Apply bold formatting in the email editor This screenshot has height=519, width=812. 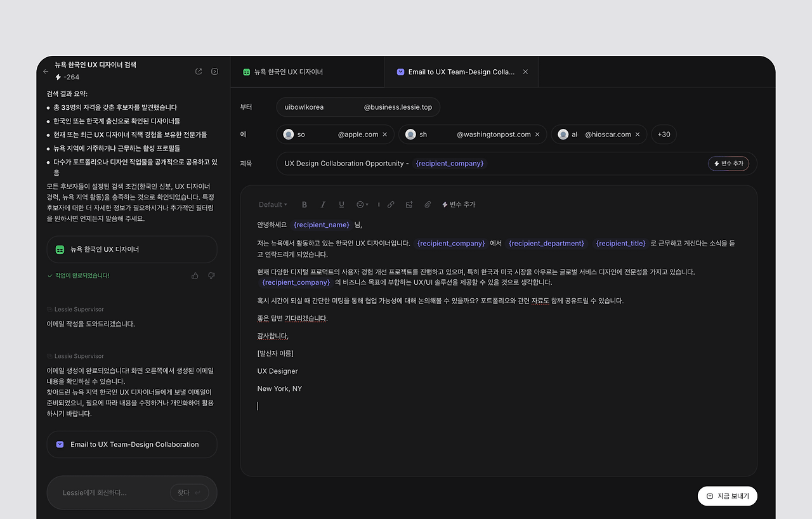pos(304,204)
